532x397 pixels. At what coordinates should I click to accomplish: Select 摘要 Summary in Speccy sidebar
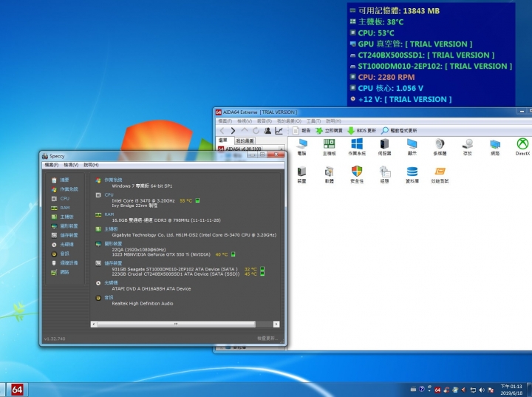[61, 180]
